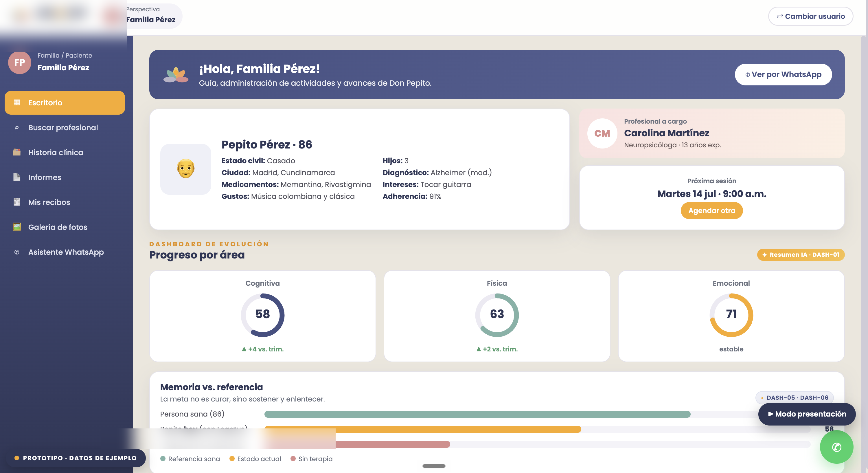Click the Pepito Pérez · 86 title
This screenshot has height=473, width=868.
[x=266, y=145]
